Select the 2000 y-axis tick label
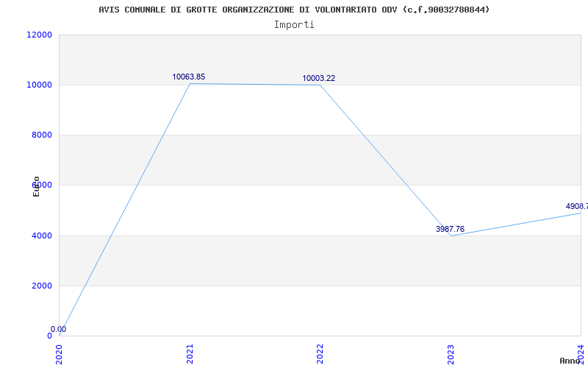The width and height of the screenshot is (588, 368). click(x=42, y=286)
